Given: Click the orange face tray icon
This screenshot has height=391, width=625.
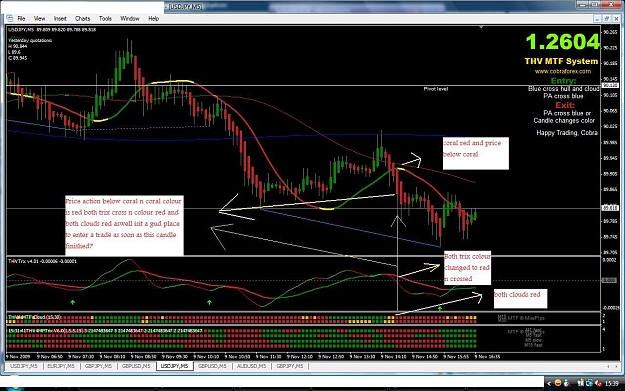Looking at the screenshot, I should click(x=558, y=383).
